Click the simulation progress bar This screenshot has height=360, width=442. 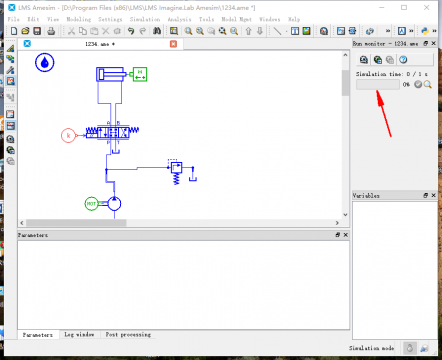pyautogui.click(x=378, y=84)
